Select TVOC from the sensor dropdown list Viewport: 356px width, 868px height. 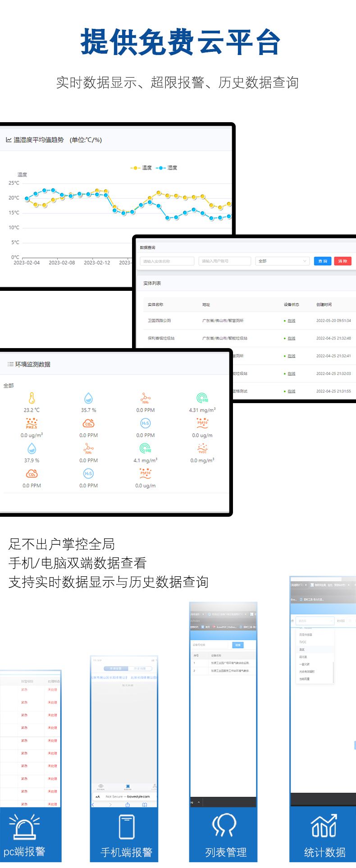pos(303,642)
